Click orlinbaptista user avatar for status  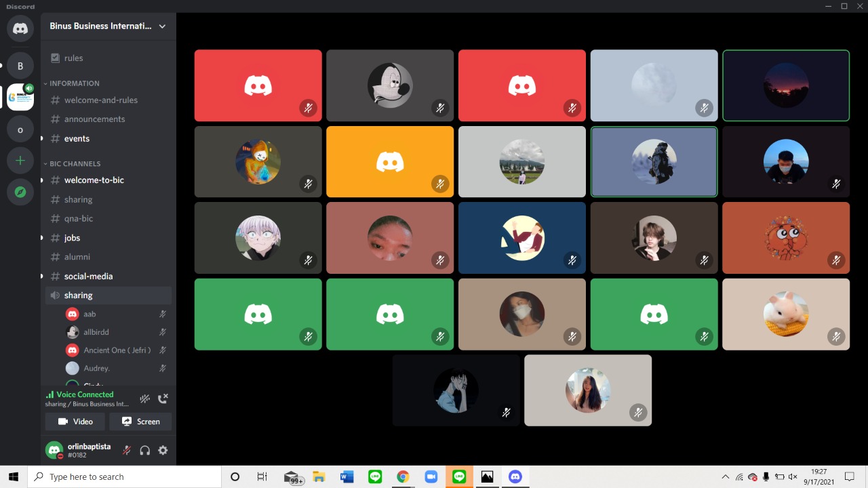[54, 450]
